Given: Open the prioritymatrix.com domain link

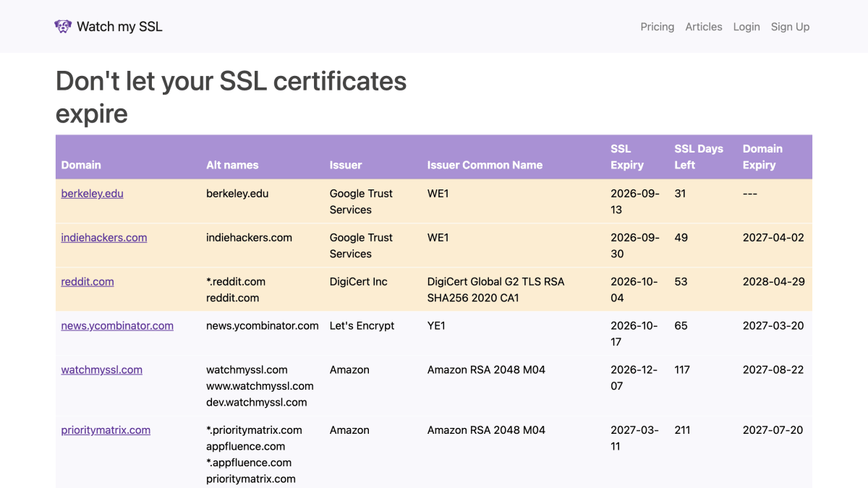Looking at the screenshot, I should [x=106, y=430].
